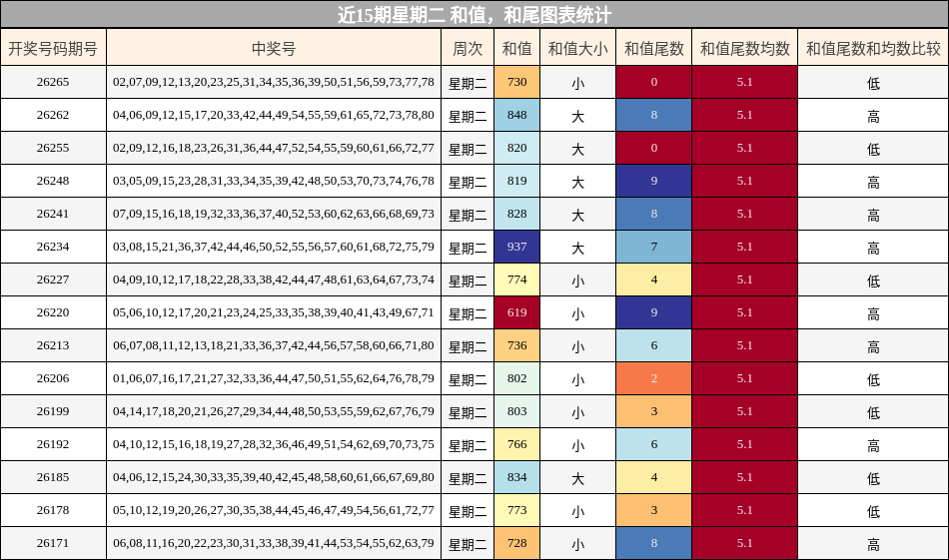Click winning numbers starting 04,14,17,18
Viewport: 949px width, 560px height.
click(274, 412)
